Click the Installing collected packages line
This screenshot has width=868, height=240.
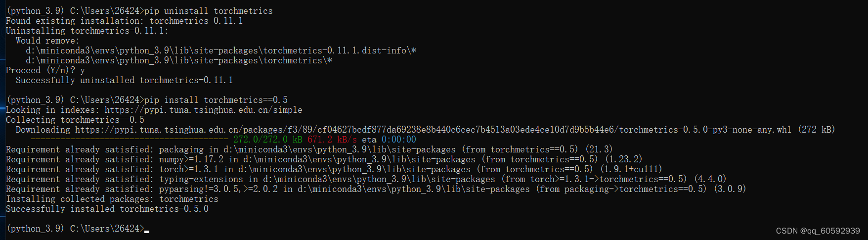point(112,199)
